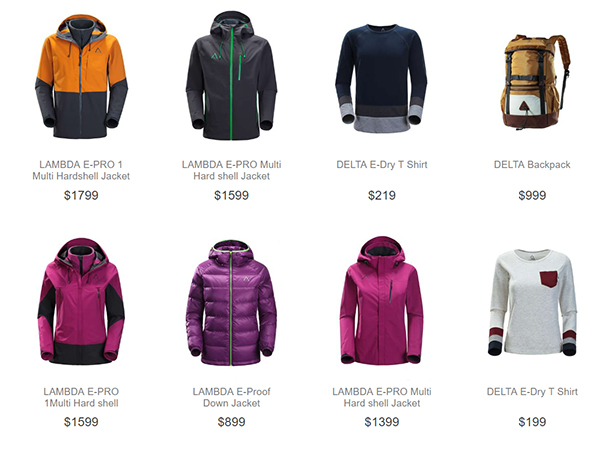Screen dimensions: 600x449
Task: Open the black jacket with green zipper image
Action: click(x=232, y=76)
